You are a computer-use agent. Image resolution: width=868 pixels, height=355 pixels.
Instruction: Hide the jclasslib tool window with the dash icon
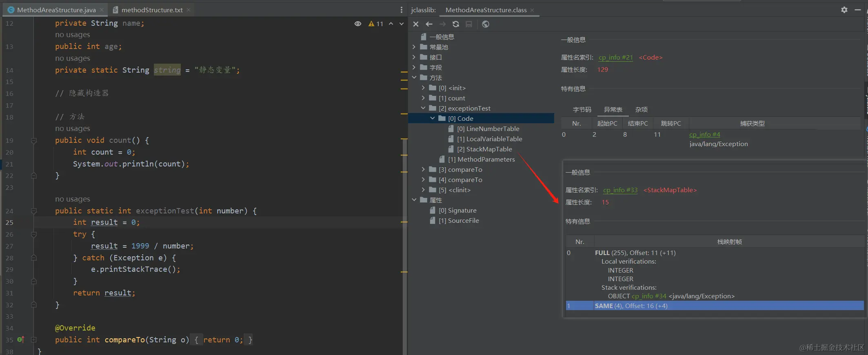[858, 10]
